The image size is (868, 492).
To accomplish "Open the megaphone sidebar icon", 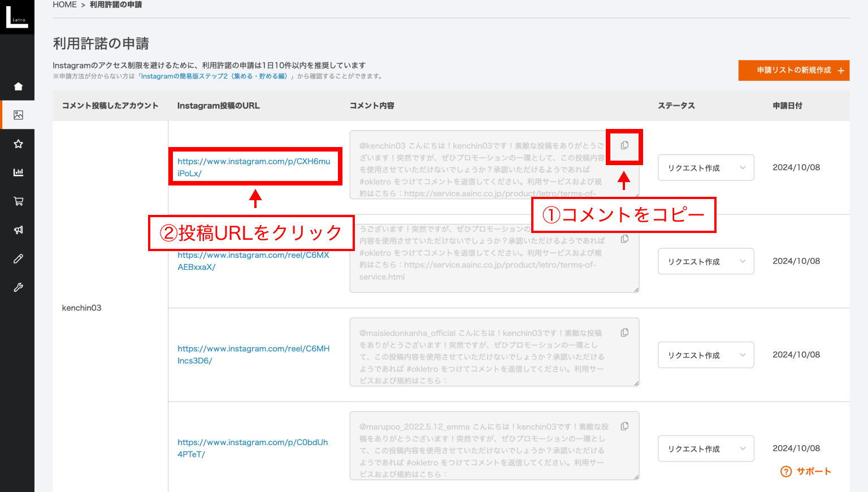I will point(18,230).
